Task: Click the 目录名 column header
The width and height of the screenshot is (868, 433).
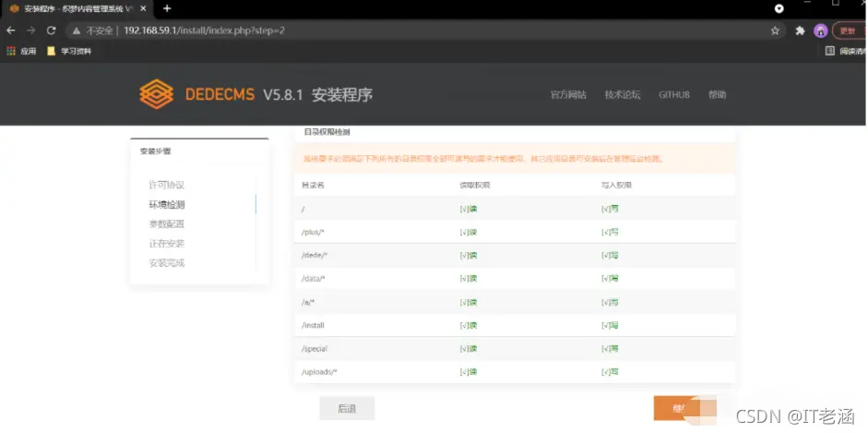Action: point(313,186)
